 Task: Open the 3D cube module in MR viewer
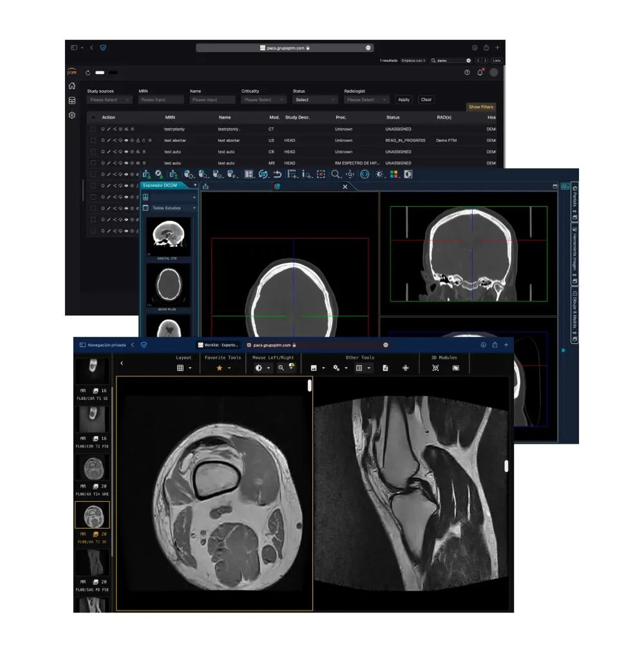[435, 368]
